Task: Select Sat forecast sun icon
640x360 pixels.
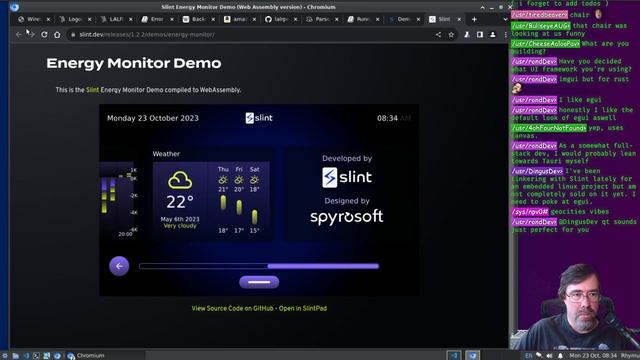Action: pyautogui.click(x=254, y=180)
